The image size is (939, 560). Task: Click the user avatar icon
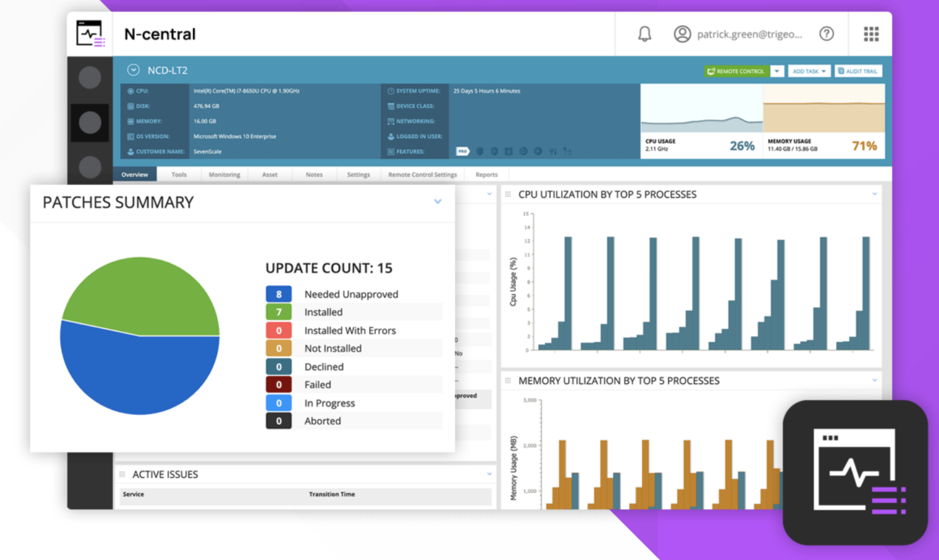[682, 34]
